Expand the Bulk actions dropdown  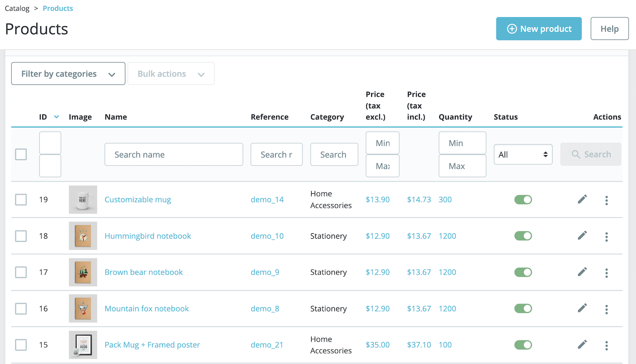pyautogui.click(x=171, y=73)
